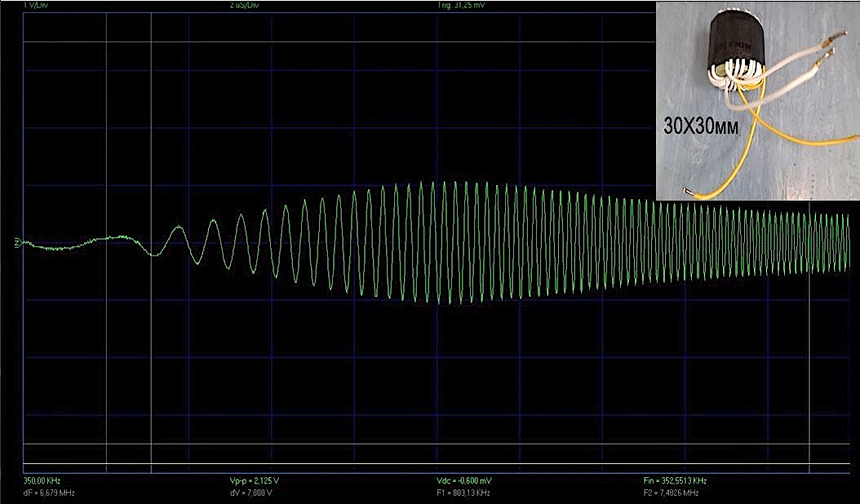Click the lower horizontal voltage cursor line
Viewport: 860px width, 504px height.
coord(408,464)
